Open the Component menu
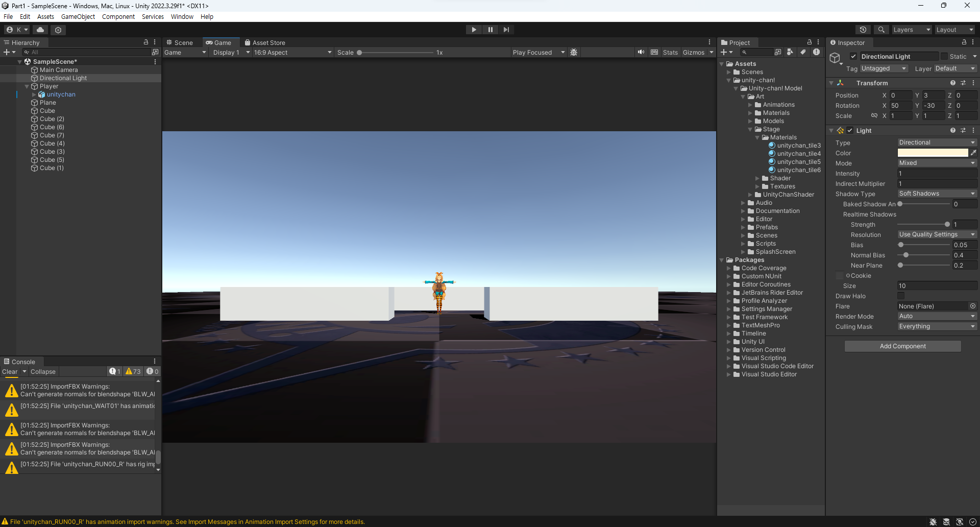Image resolution: width=980 pixels, height=527 pixels. [x=118, y=16]
